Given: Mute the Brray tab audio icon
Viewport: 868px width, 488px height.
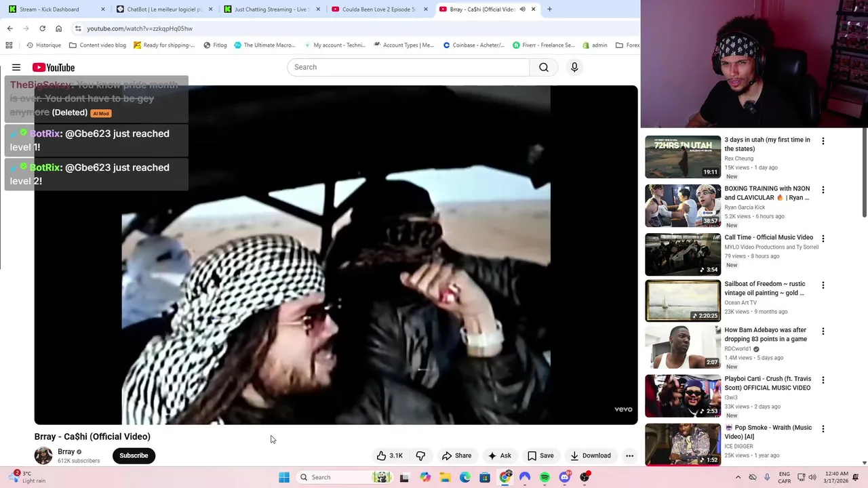Looking at the screenshot, I should point(522,9).
